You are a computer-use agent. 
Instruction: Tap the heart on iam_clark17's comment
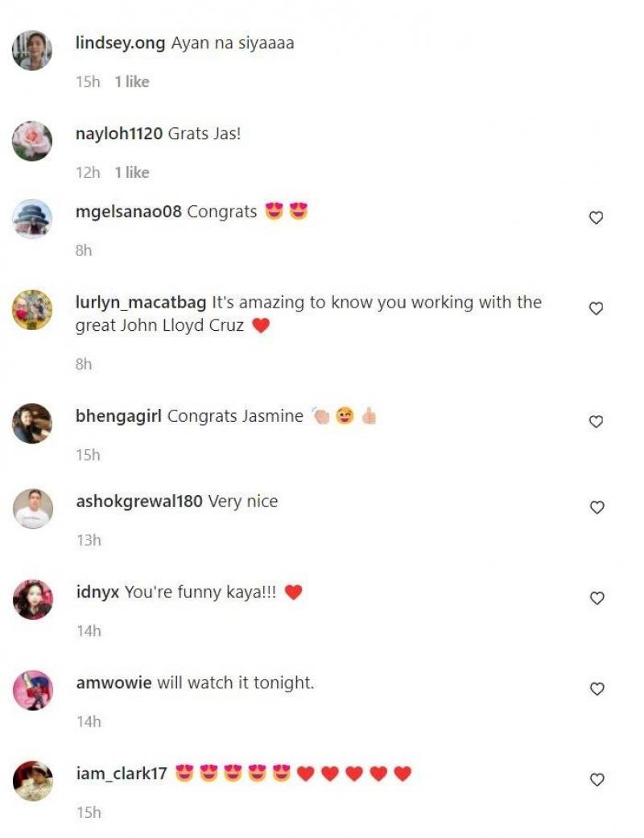click(597, 780)
